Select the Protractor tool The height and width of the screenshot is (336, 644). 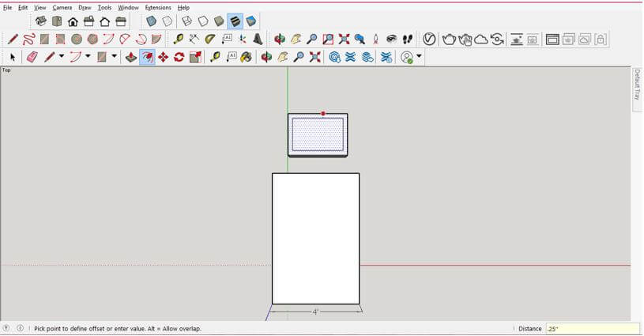pyautogui.click(x=210, y=40)
